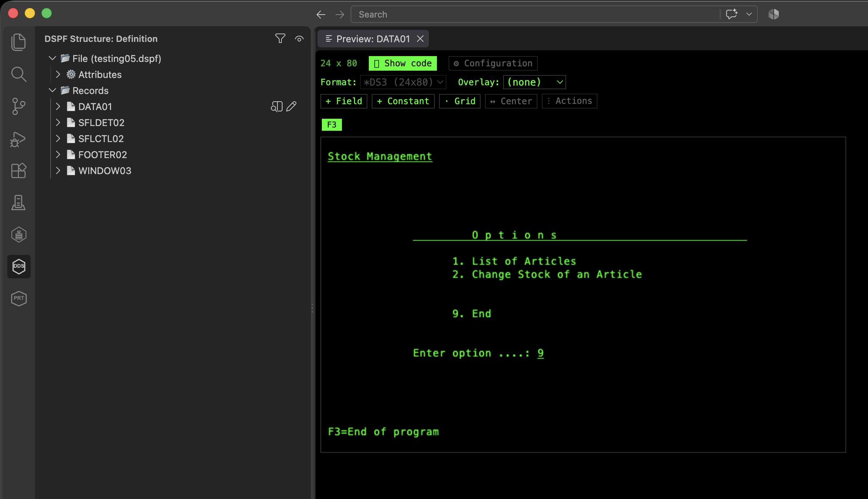868x499 pixels.
Task: Open the Actions menu button
Action: coord(569,101)
